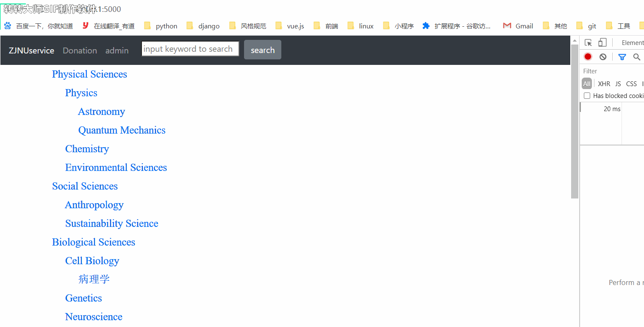Select the All request type filter
Viewport: 644px width, 327px height.
click(x=586, y=84)
